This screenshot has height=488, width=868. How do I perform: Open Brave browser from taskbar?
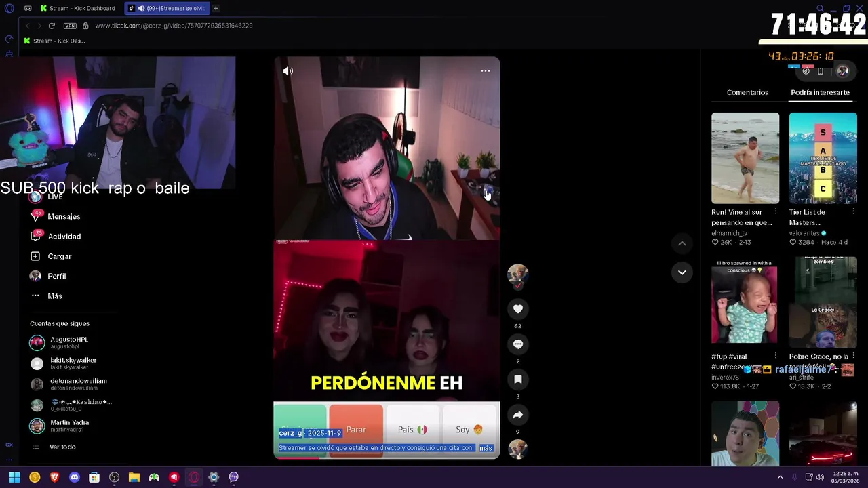click(55, 477)
